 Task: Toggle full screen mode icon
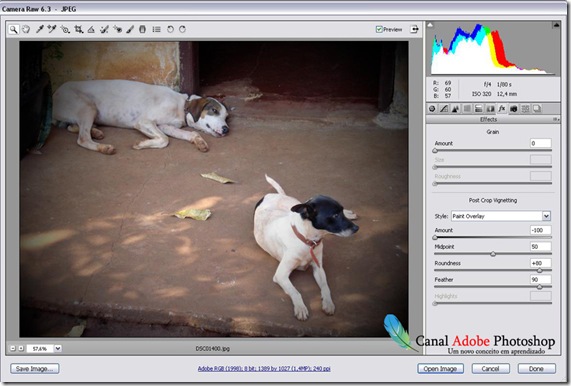pyautogui.click(x=414, y=29)
